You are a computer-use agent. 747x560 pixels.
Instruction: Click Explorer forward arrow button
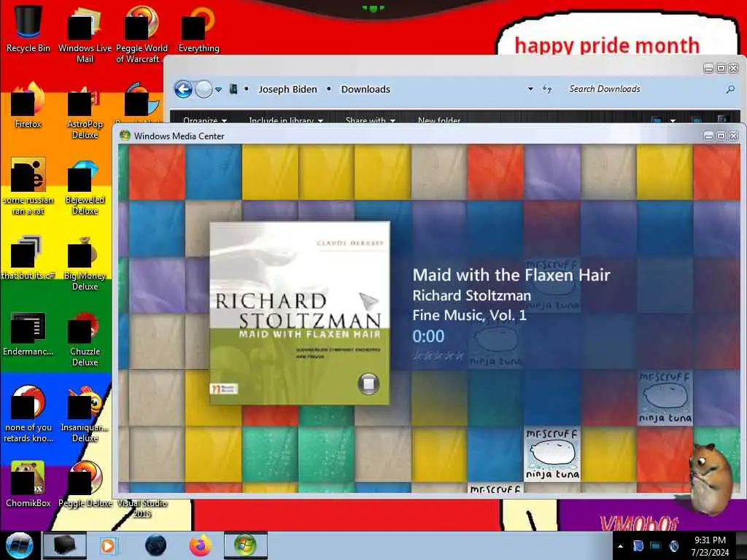point(204,89)
